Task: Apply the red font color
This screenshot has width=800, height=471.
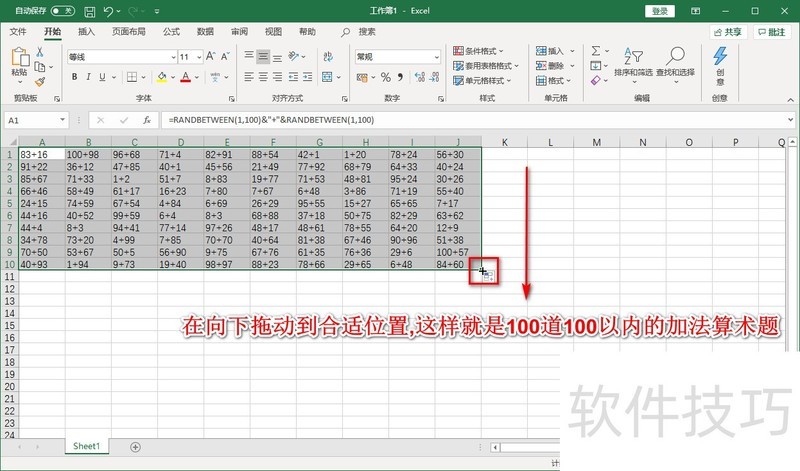Action: 186,77
